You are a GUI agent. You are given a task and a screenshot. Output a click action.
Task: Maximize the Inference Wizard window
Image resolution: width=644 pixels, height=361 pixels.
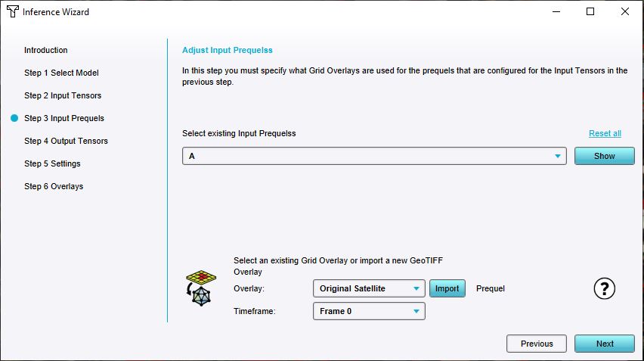590,11
